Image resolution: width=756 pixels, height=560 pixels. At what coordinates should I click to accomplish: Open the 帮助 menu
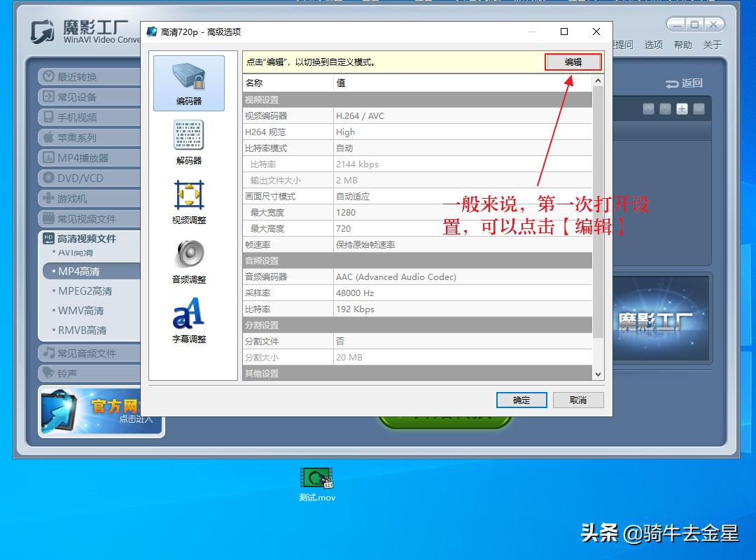682,44
